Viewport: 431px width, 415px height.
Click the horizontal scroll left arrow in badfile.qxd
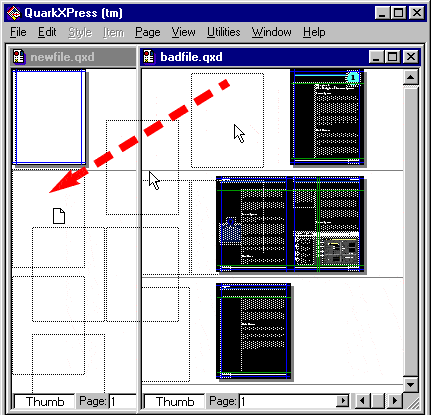(363, 401)
